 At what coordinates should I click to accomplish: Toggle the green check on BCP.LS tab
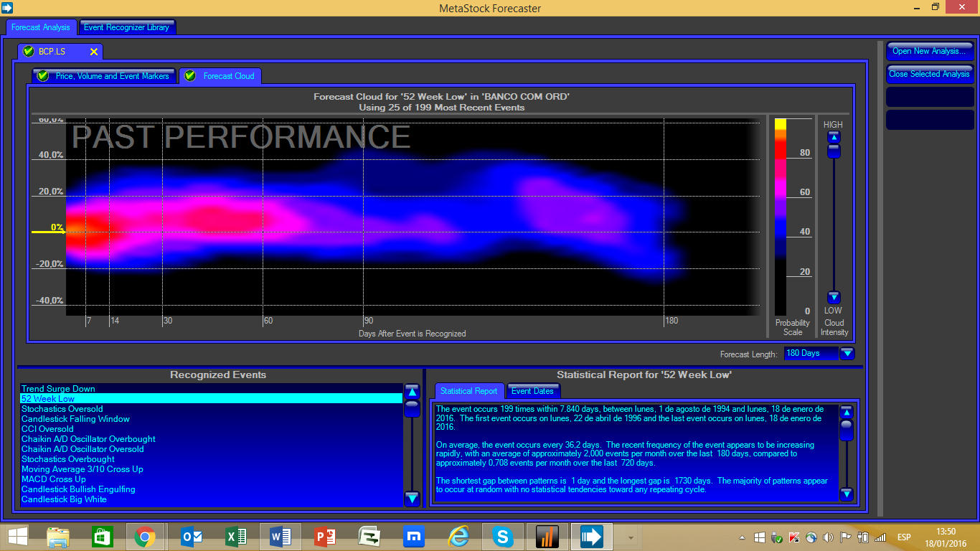(29, 52)
